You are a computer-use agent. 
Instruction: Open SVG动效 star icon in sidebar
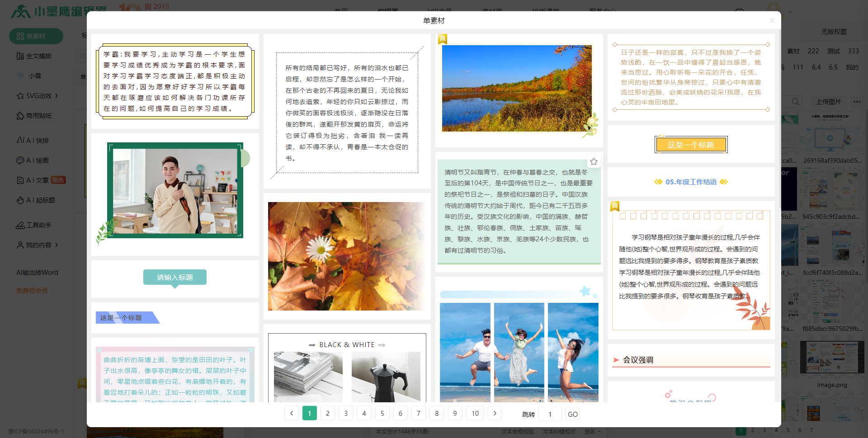20,96
